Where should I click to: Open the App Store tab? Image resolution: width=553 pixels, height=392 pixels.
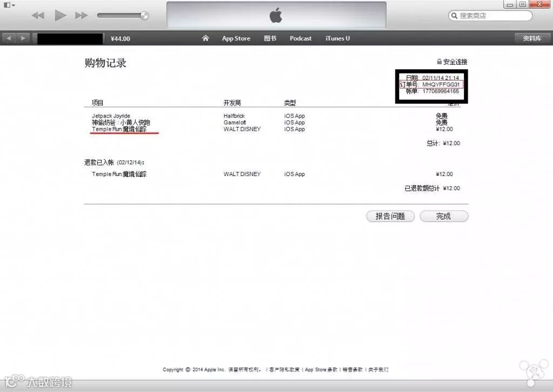coord(236,38)
